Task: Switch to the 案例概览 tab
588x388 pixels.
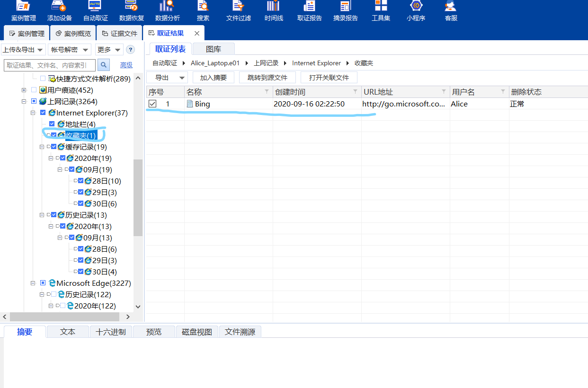Action: 73,34
